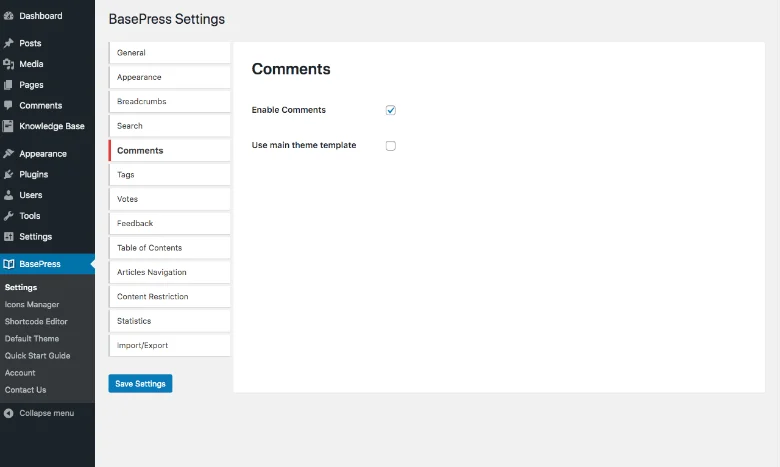Click the Collapse menu arrow icon
This screenshot has width=780, height=467.
click(8, 413)
